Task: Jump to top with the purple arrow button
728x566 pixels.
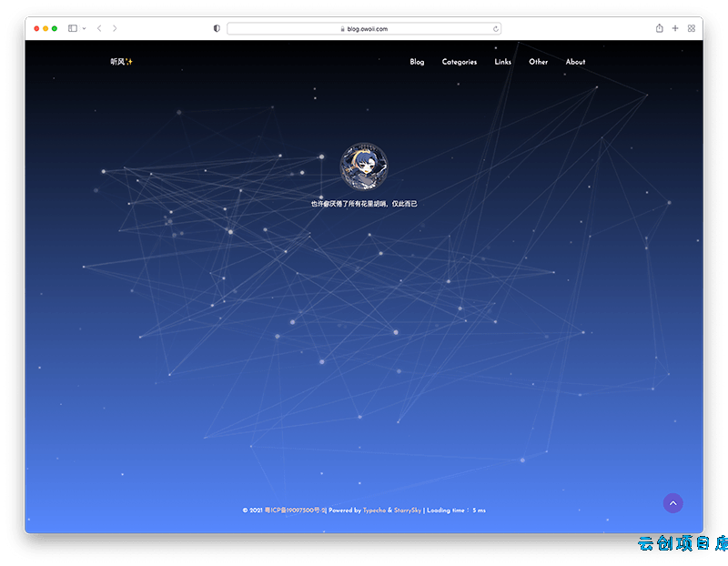Action: point(672,503)
